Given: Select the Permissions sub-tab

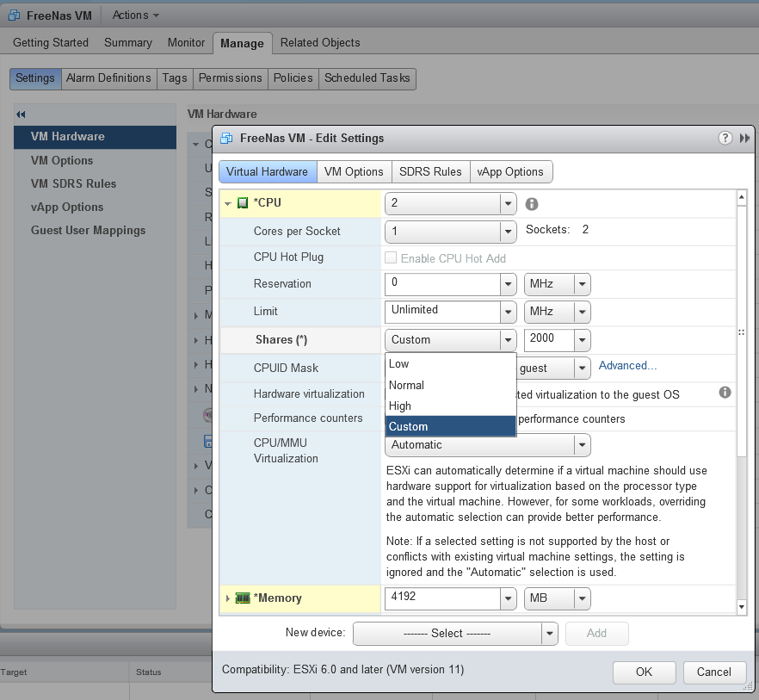Looking at the screenshot, I should pos(231,78).
